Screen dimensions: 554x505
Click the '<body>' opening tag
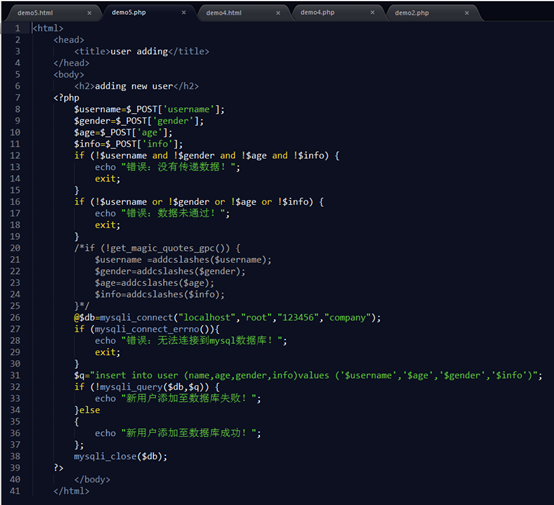(x=69, y=75)
